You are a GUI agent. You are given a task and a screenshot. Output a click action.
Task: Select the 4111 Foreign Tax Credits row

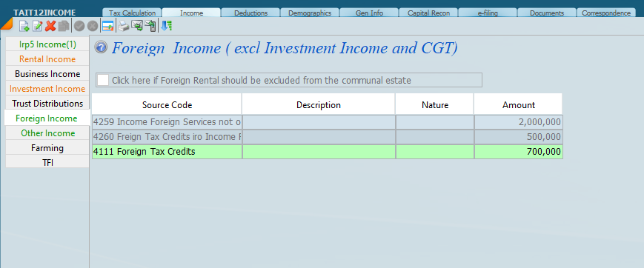[x=327, y=152]
